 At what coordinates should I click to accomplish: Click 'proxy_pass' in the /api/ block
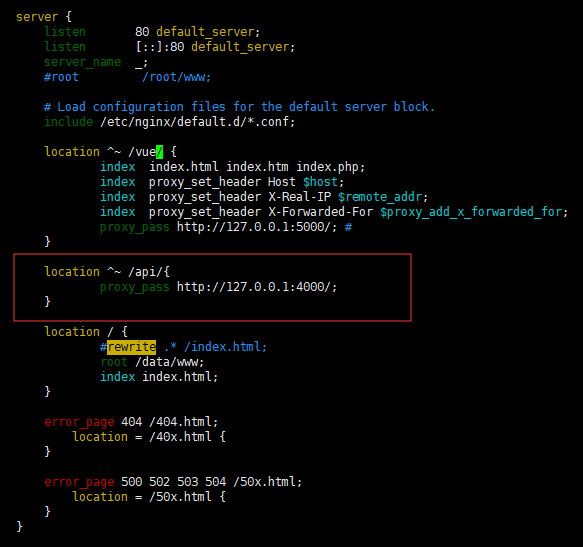(135, 287)
